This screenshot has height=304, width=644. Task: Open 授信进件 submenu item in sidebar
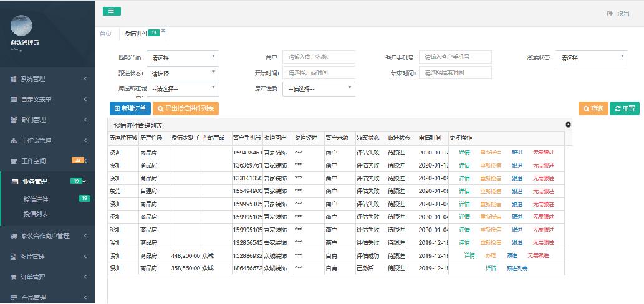36,199
